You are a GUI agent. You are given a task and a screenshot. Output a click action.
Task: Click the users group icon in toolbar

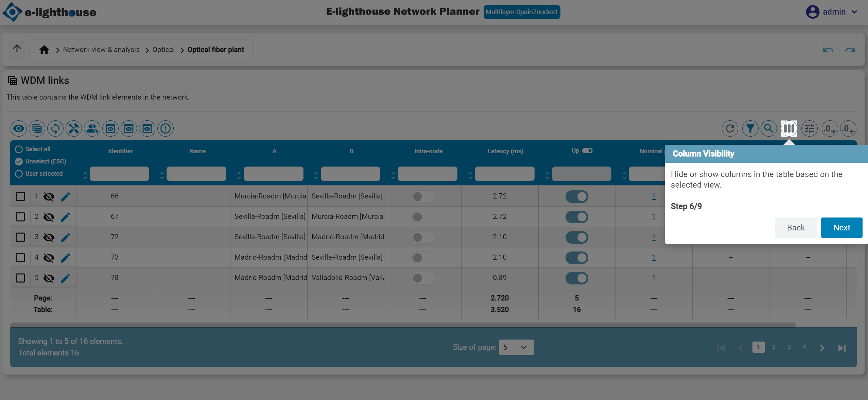92,128
